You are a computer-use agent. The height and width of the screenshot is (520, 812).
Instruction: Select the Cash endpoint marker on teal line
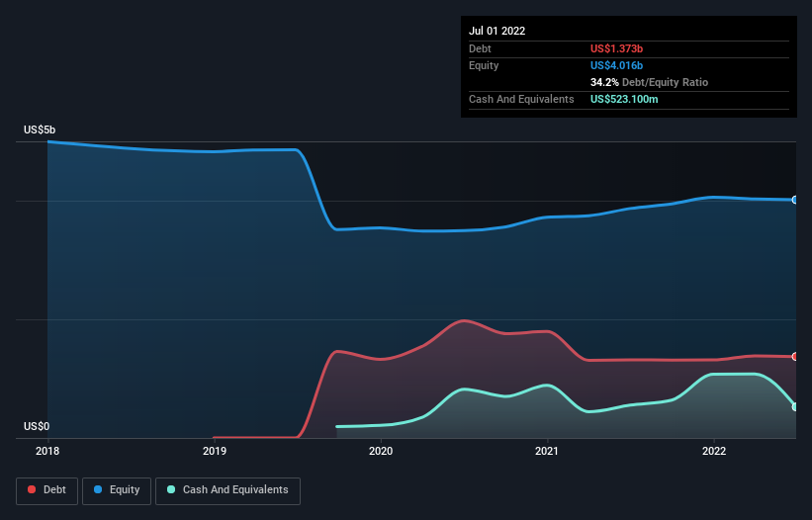pyautogui.click(x=795, y=407)
